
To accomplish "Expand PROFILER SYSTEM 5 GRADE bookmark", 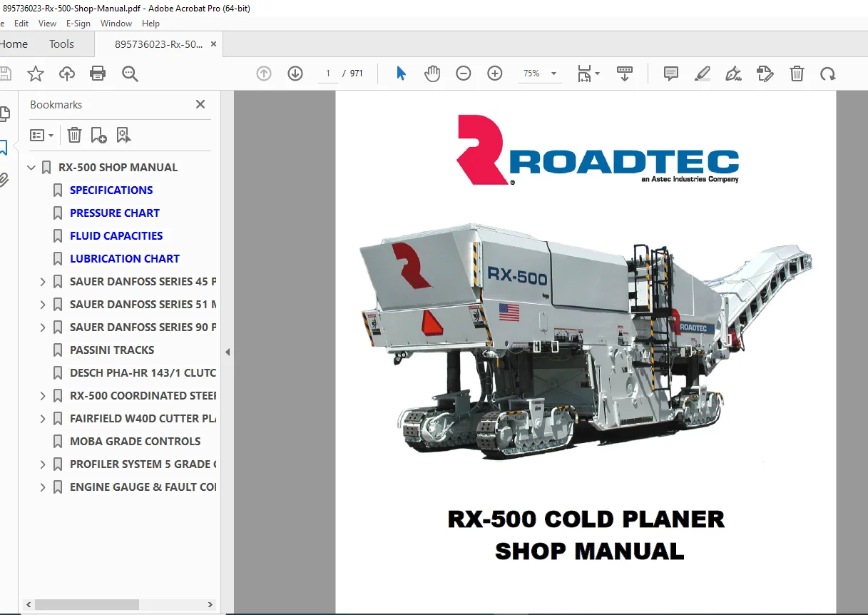I will pyautogui.click(x=43, y=464).
